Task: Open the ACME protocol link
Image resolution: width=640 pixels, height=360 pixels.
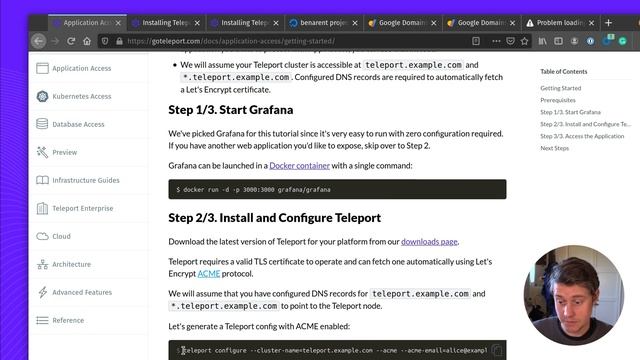Action: (x=209, y=273)
